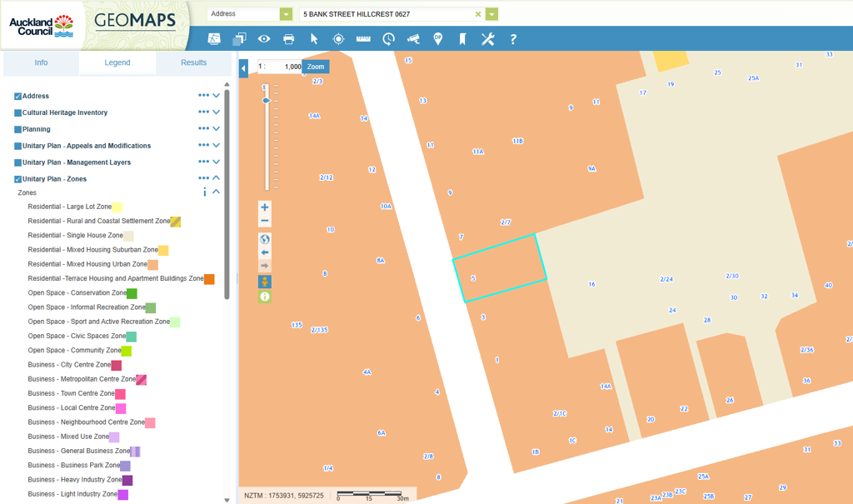This screenshot has width=853, height=504.
Task: Open the bookmark tool
Action: click(462, 39)
